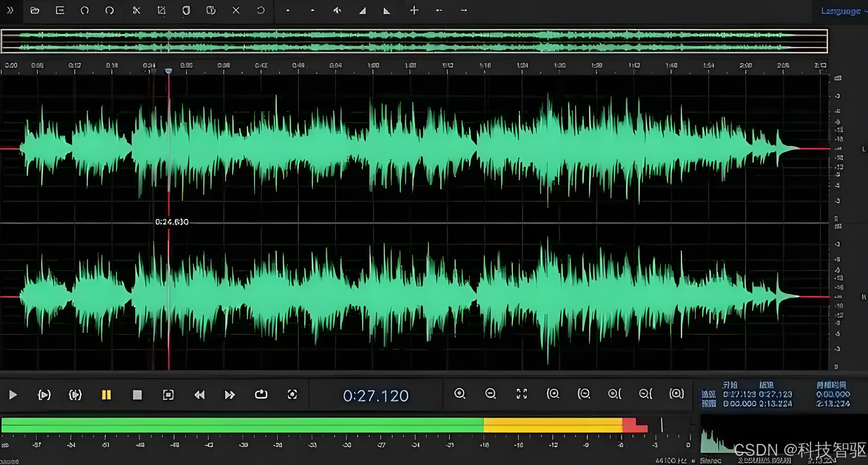Toggle the record button

tap(292, 394)
